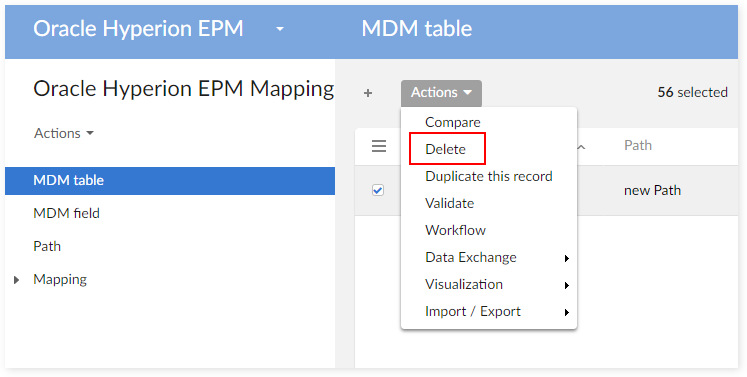Expand the Data Exchange submenu arrow
The height and width of the screenshot is (377, 747).
566,258
